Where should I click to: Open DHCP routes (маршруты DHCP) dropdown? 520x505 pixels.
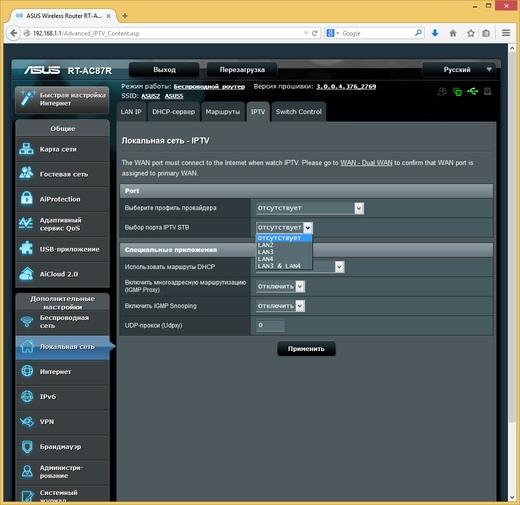tap(339, 266)
